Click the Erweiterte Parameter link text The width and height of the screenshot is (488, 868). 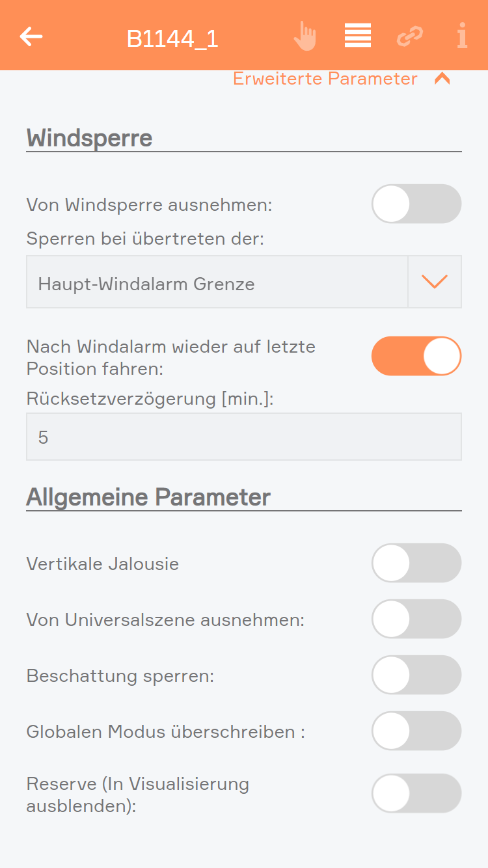click(325, 79)
